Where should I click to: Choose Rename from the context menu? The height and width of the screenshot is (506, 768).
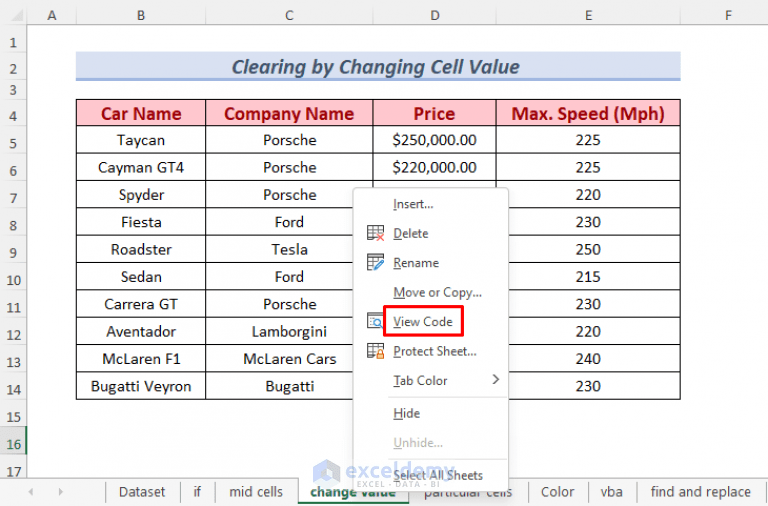pos(431,263)
